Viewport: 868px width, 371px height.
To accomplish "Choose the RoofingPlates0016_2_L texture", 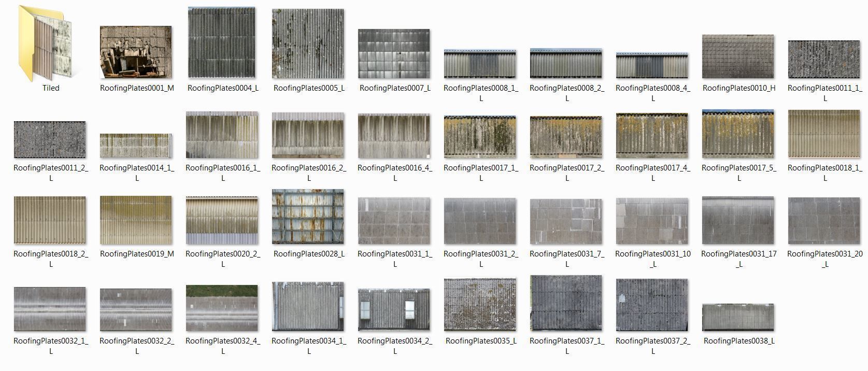I will [x=308, y=135].
